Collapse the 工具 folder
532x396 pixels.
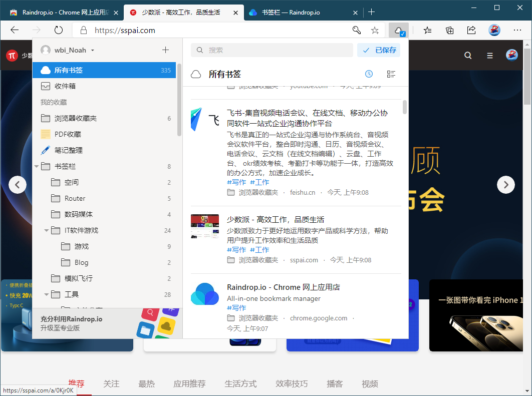point(47,295)
